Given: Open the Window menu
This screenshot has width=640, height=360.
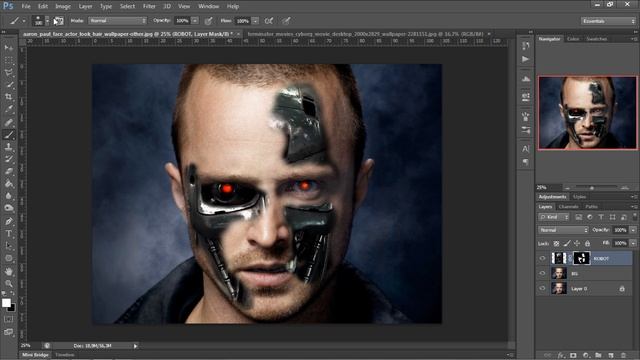Looking at the screenshot, I should pyautogui.click(x=208, y=7).
